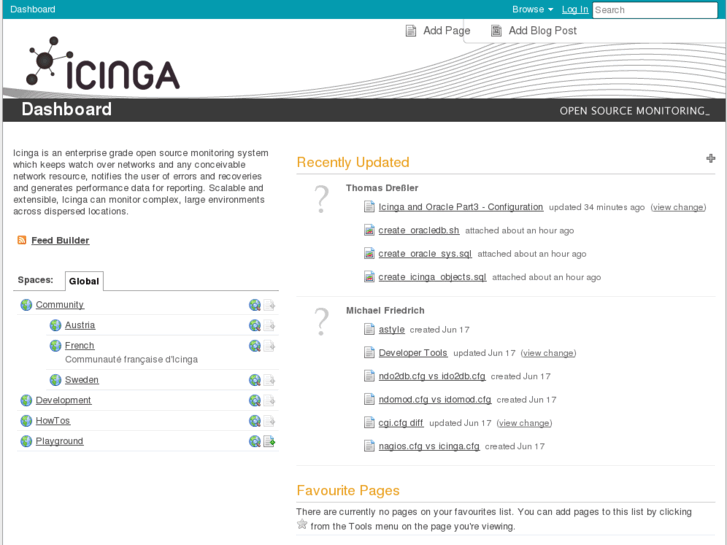
Task: Open the Browse dropdown menu
Action: coord(532,9)
